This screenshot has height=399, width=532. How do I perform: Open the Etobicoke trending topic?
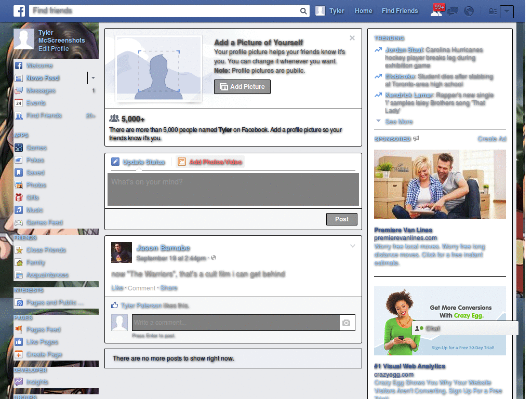pos(400,76)
